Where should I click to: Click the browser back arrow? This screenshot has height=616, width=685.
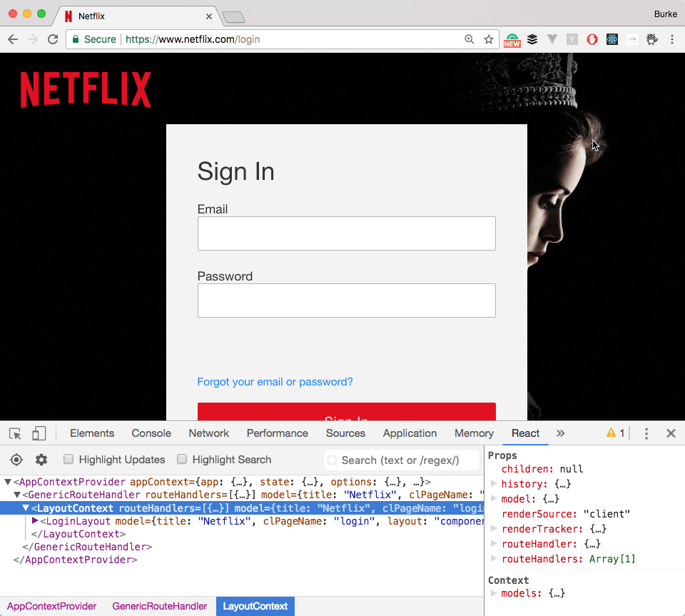click(13, 39)
